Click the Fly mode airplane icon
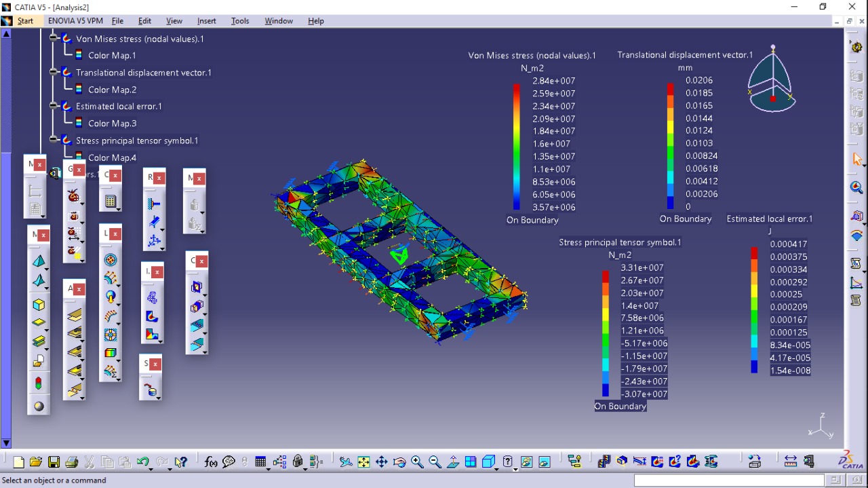Screen dimensions: 868x488 pos(346,462)
